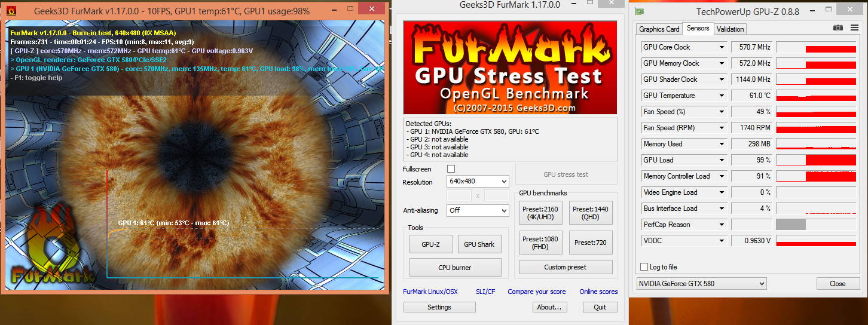Screen dimensions: 868x325
Task: Switch to the Graphics Card tab
Action: click(659, 29)
